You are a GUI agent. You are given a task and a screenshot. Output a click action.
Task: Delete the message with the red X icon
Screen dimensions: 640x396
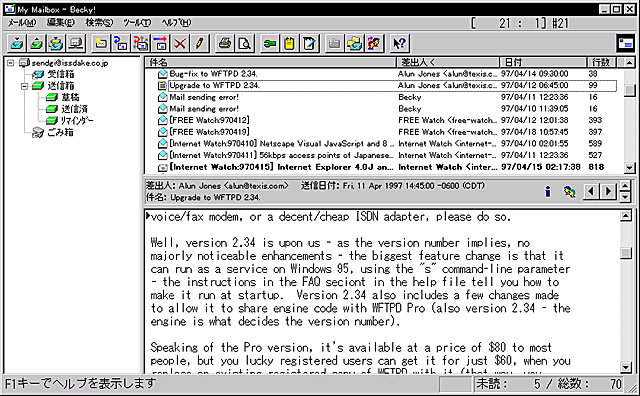180,43
